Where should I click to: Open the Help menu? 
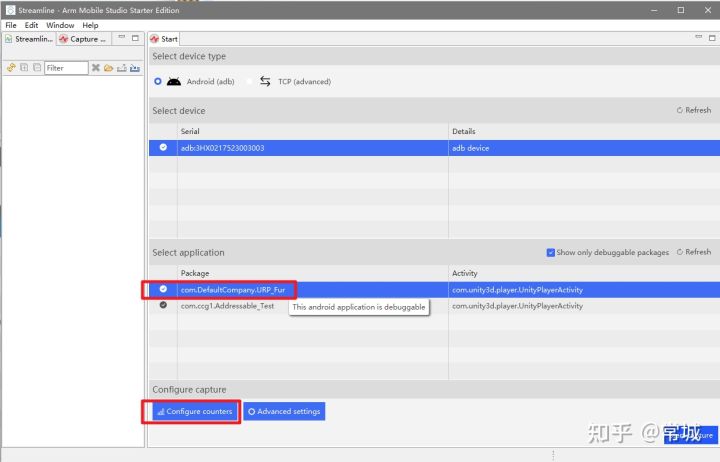click(90, 25)
